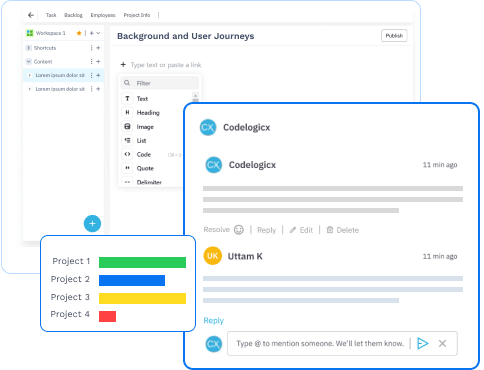
Task: Choose the Quote block icon
Action: point(127,168)
